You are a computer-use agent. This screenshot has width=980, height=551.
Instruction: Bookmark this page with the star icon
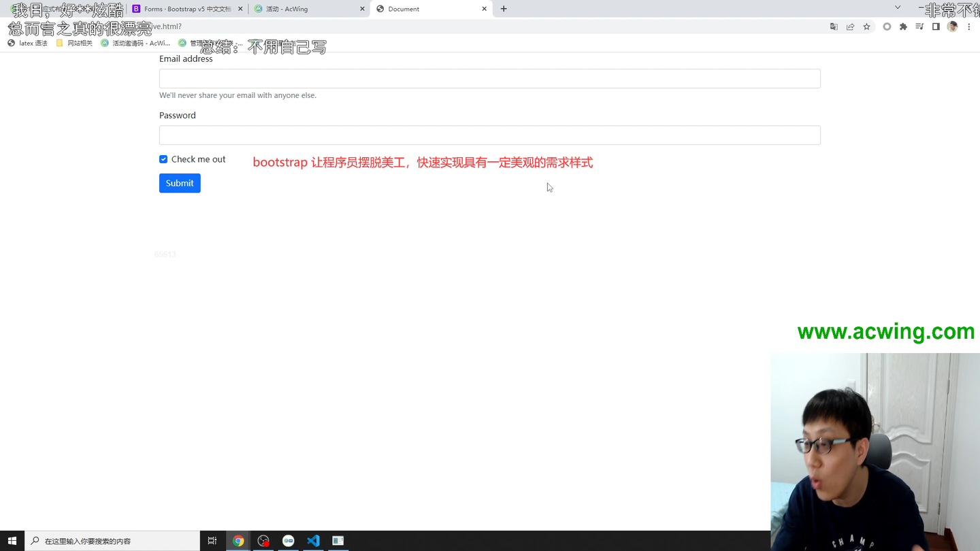(x=866, y=25)
